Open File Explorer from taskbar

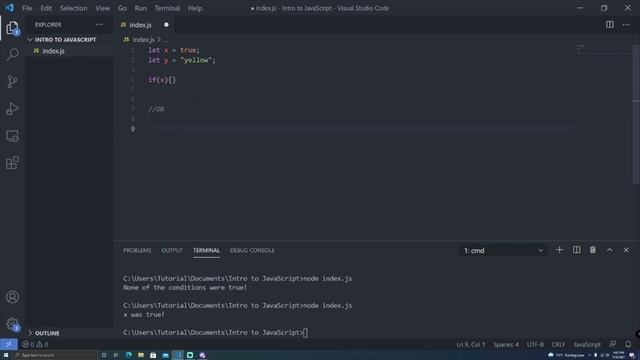point(141,356)
